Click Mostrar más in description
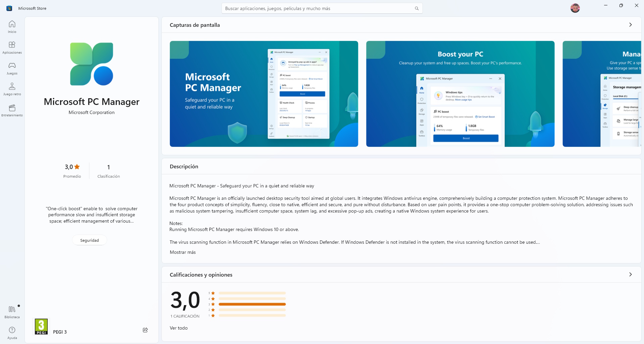Viewport: 644px width, 344px height. coord(183,252)
